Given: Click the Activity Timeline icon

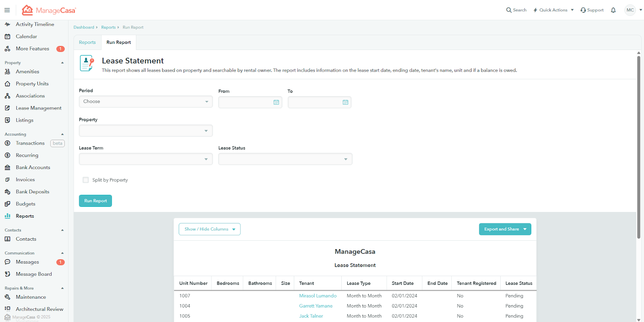Looking at the screenshot, I should pos(7,24).
